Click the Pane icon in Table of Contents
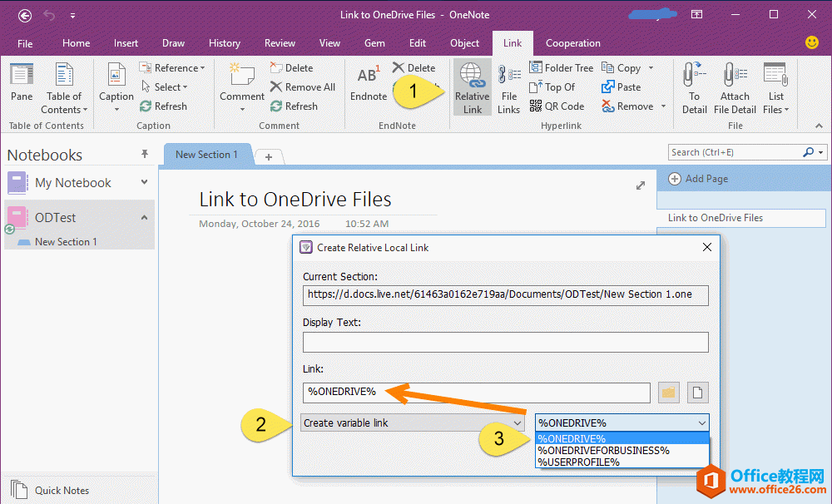This screenshot has height=504, width=832. [22, 83]
